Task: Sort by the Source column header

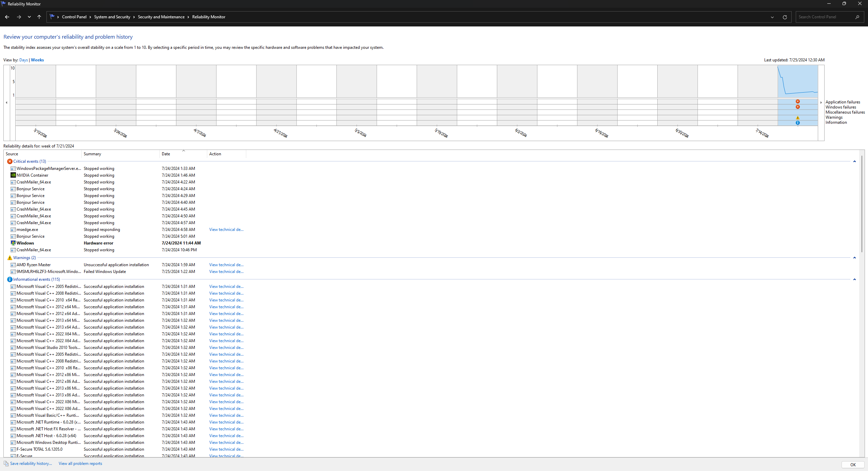Action: [42, 154]
